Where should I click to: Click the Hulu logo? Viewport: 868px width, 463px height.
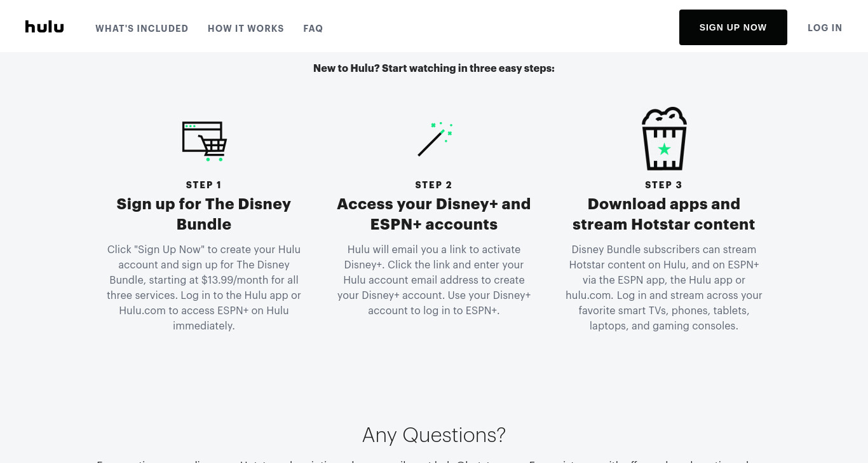pos(44,27)
